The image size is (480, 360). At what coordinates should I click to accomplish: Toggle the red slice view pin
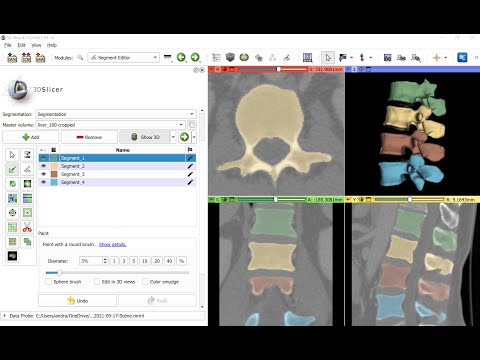pos(211,69)
